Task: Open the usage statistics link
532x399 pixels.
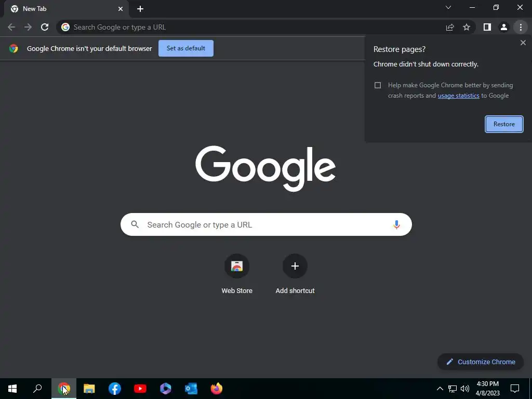Action: (458, 96)
